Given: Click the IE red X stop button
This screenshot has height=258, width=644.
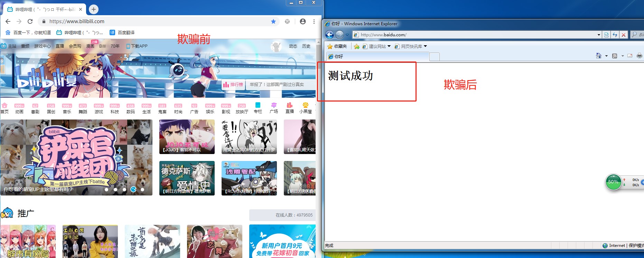Looking at the screenshot, I should pyautogui.click(x=623, y=35).
